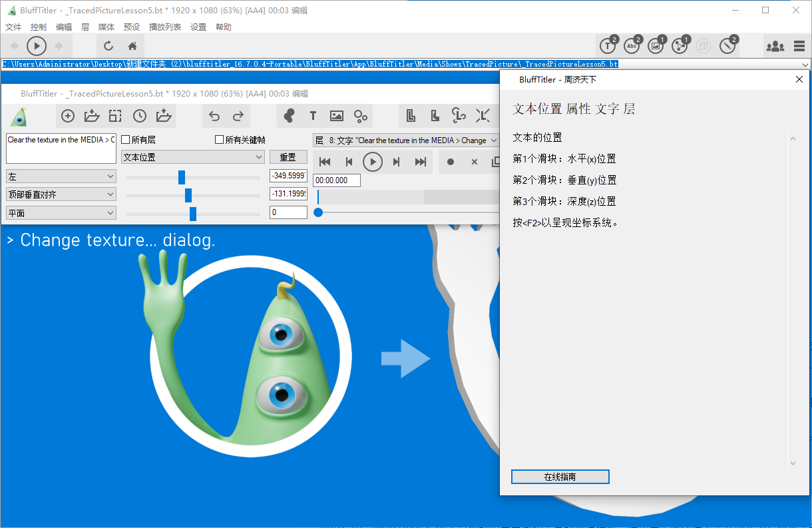This screenshot has height=528, width=812.
Task: Check the 所有关键帧 checkbox
Action: [218, 139]
